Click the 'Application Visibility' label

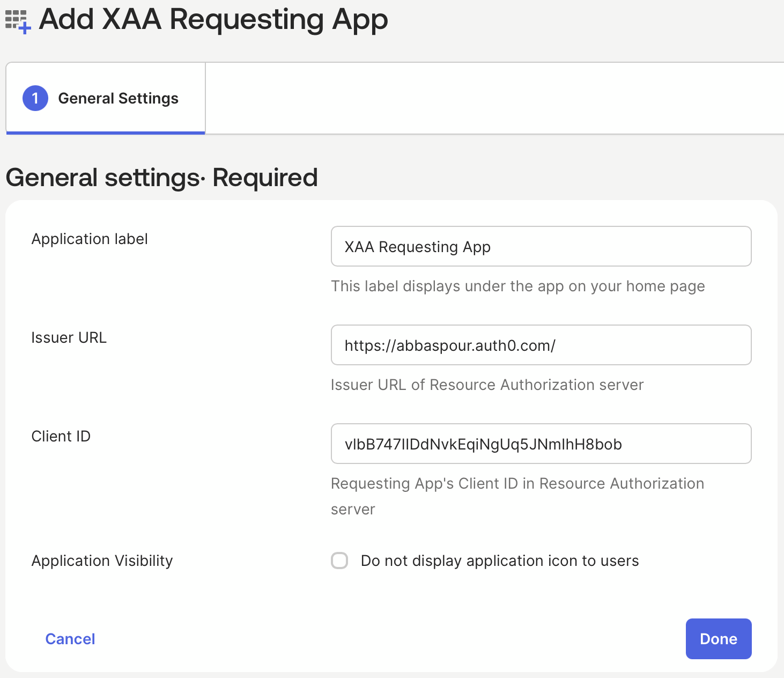[102, 561]
